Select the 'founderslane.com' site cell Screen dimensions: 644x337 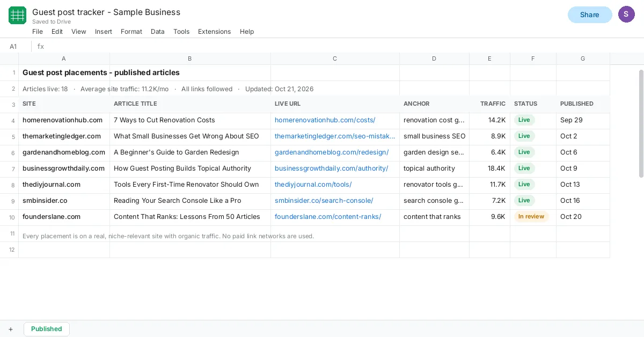tap(64, 217)
